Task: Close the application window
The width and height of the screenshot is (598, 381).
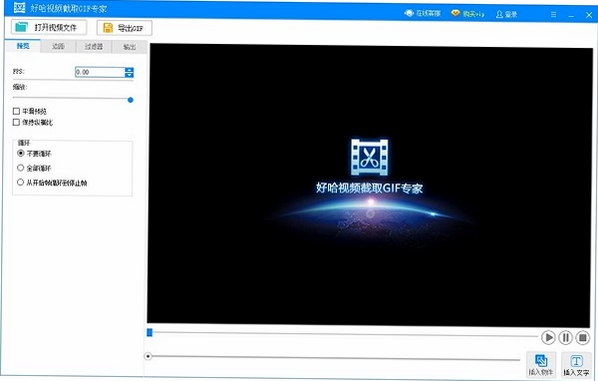Action: [589, 15]
